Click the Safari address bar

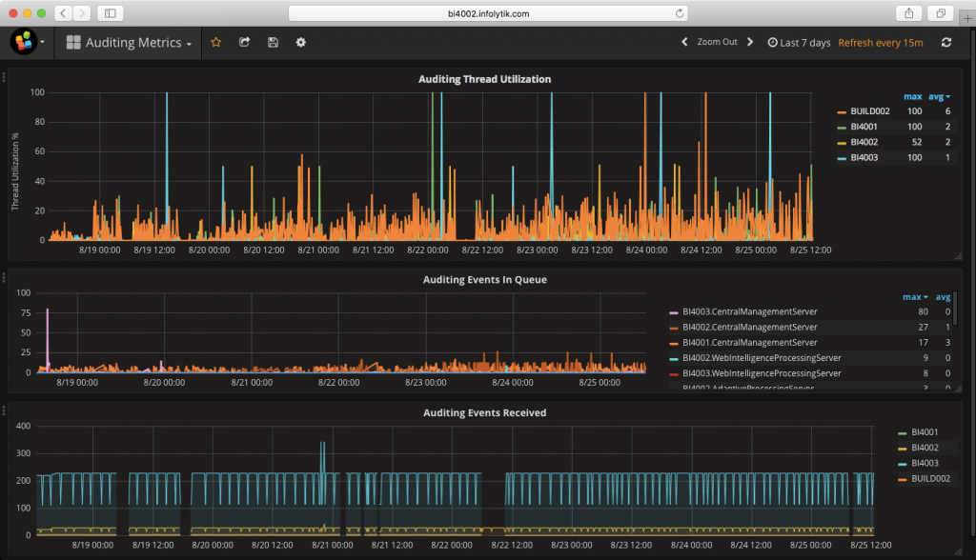(488, 13)
